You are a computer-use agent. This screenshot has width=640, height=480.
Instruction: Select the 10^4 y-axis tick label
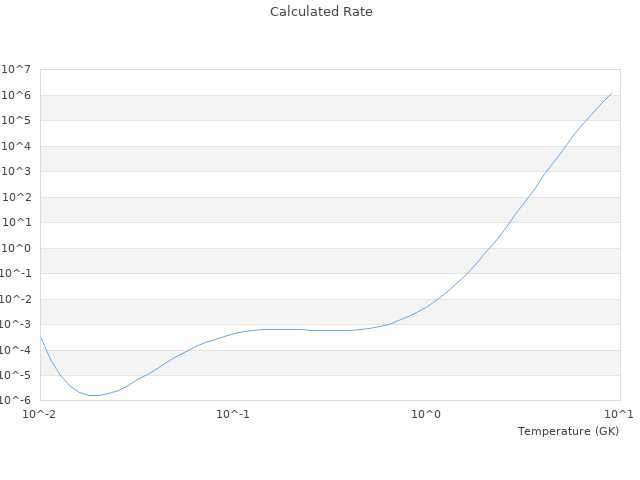coord(16,146)
